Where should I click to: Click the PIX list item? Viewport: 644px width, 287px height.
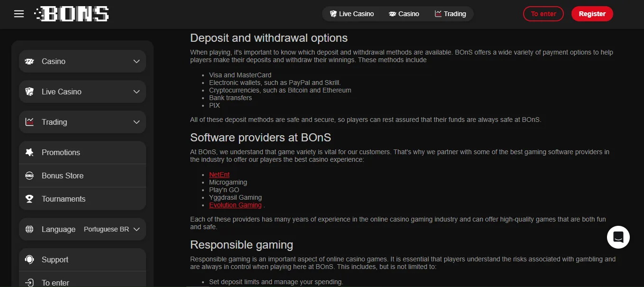point(214,105)
